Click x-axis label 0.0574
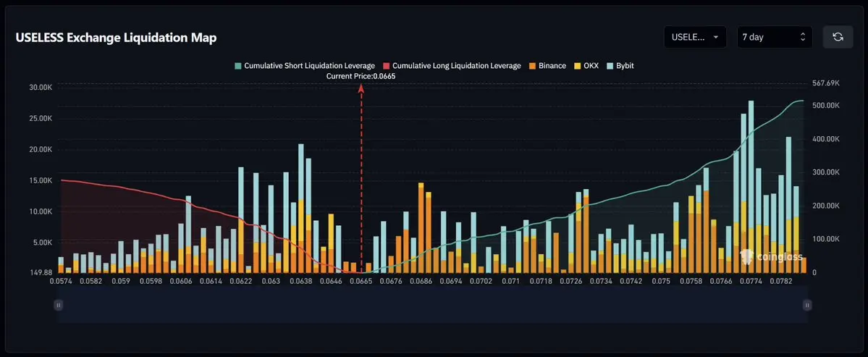This screenshot has width=868, height=357. [x=60, y=281]
